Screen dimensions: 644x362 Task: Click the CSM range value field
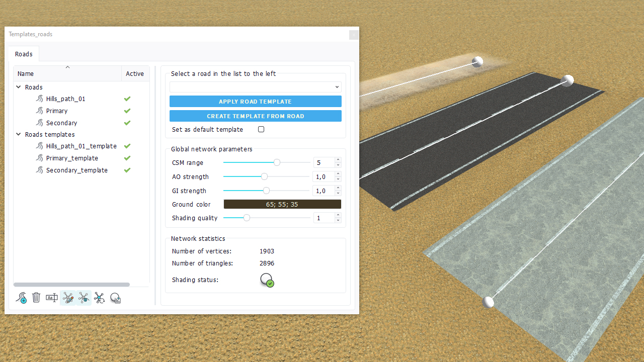click(x=324, y=163)
